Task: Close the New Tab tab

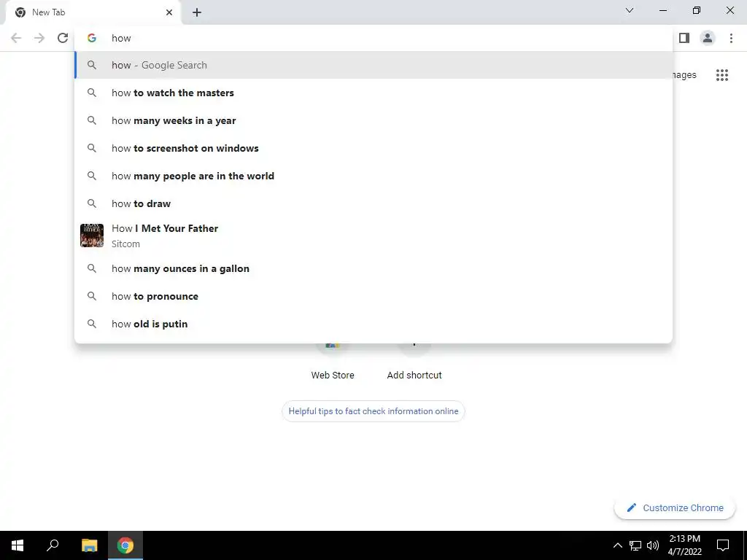Action: (x=169, y=12)
